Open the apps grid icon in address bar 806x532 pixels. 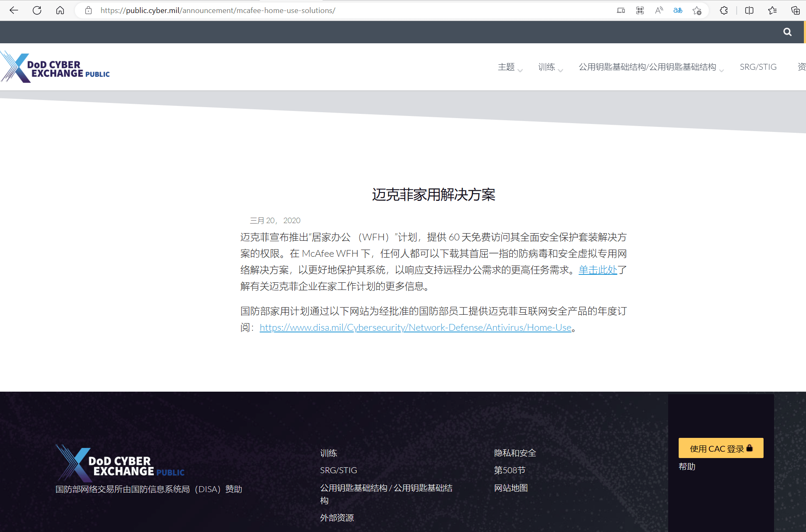pos(640,11)
